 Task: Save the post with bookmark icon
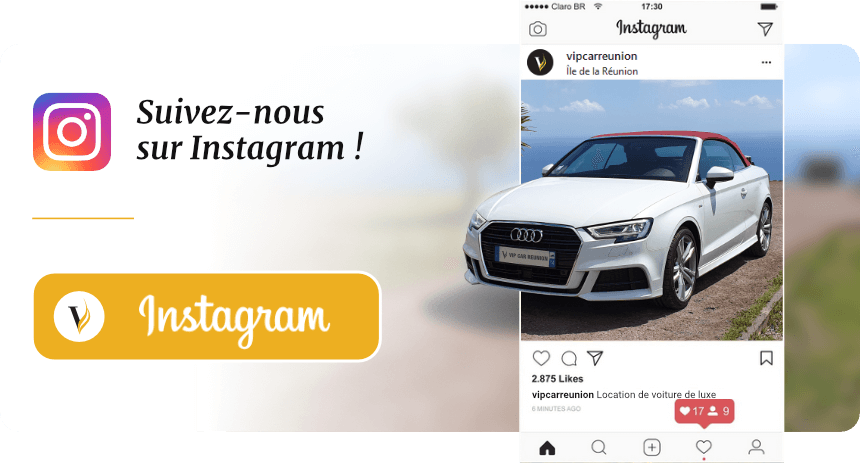point(766,358)
